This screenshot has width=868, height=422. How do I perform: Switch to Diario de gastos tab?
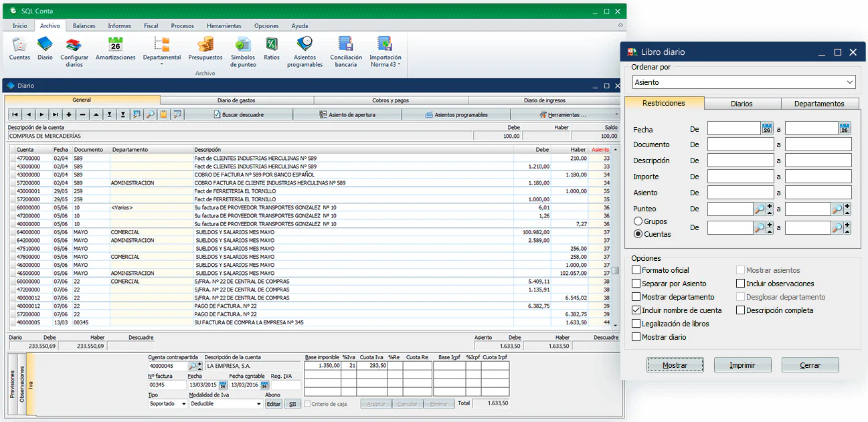click(x=236, y=100)
